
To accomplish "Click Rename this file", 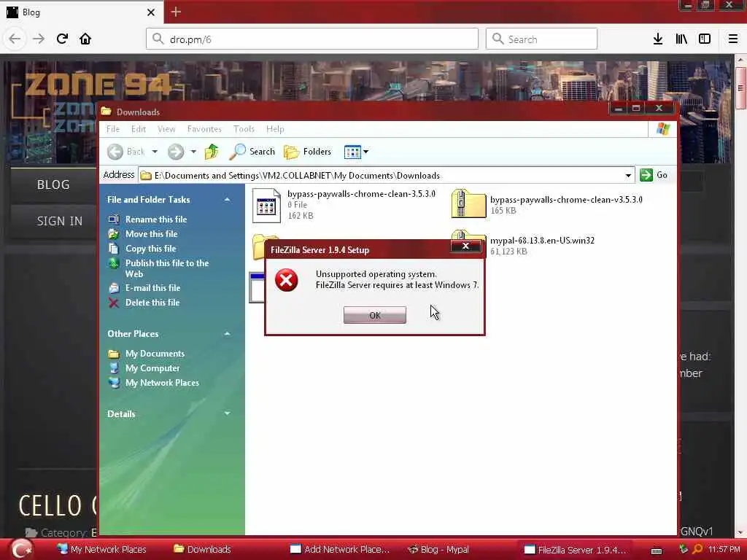I will click(156, 219).
